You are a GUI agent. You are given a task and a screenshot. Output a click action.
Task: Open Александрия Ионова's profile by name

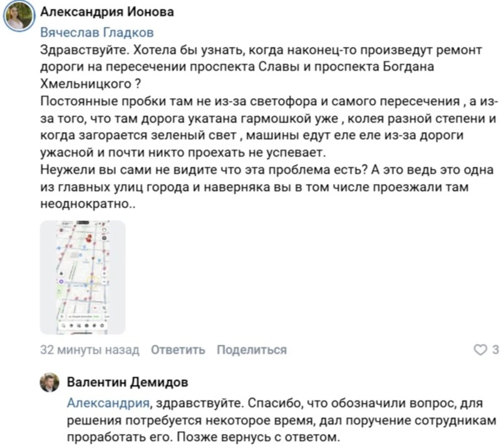pos(107,13)
